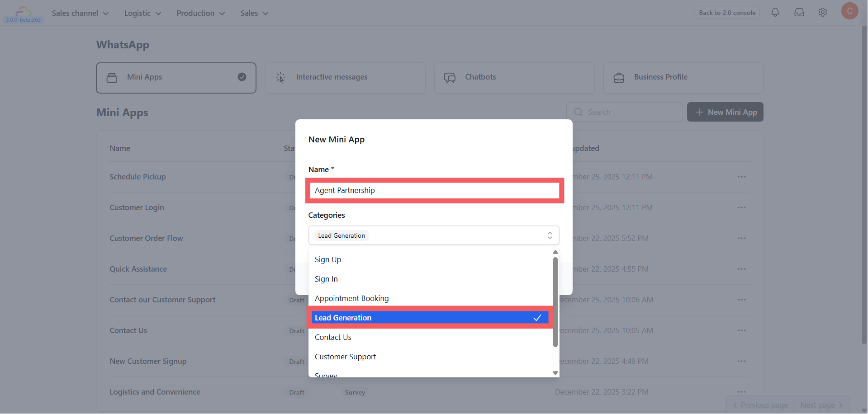The height and width of the screenshot is (414, 868).
Task: Switch to the Chatbots tab
Action: pos(514,78)
